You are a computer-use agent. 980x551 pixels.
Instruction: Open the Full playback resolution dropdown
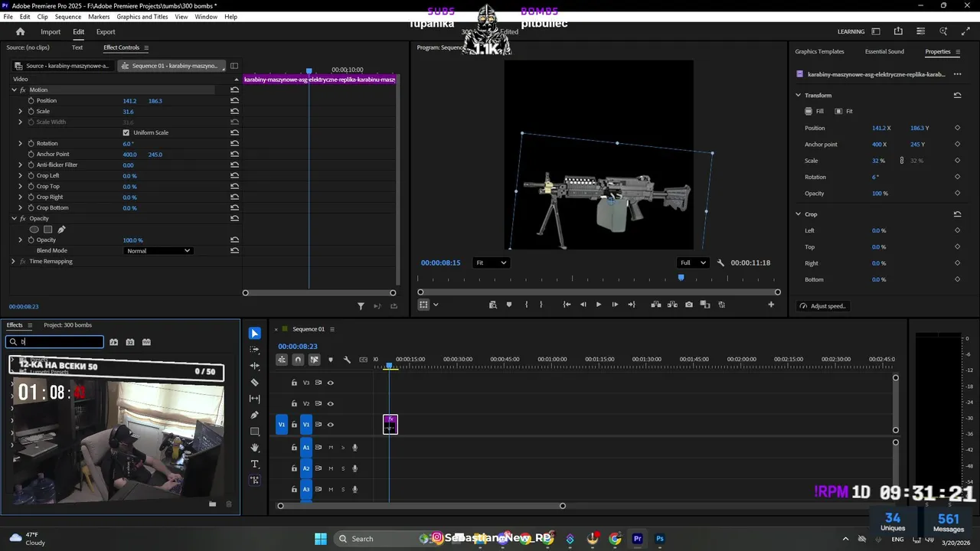coord(694,262)
